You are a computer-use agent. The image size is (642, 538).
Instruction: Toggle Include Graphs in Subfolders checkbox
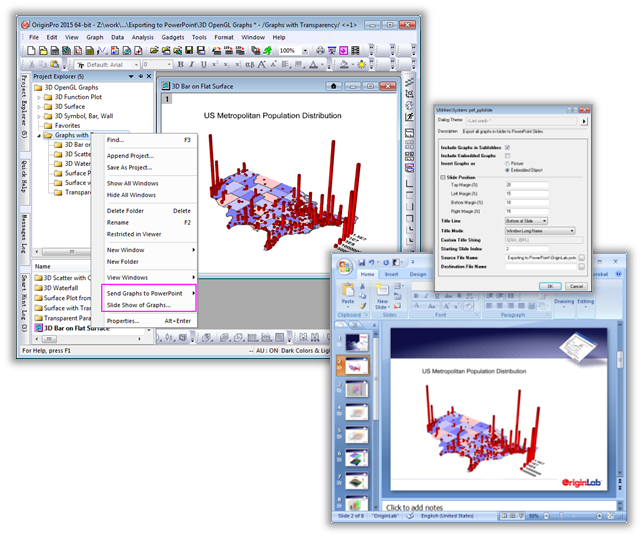coord(508,147)
